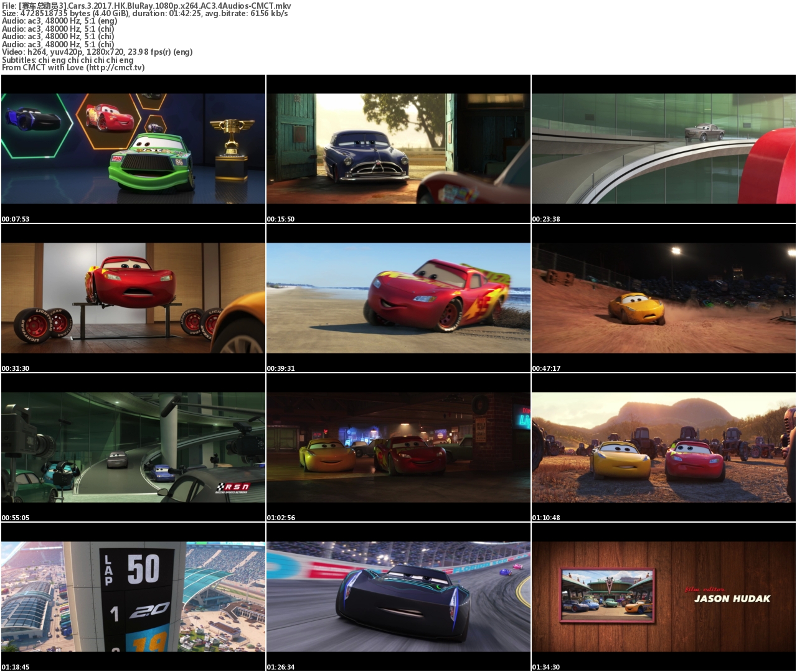Click the sunset tractors thumbnail 01:10:48
The image size is (797, 672).
(x=664, y=447)
